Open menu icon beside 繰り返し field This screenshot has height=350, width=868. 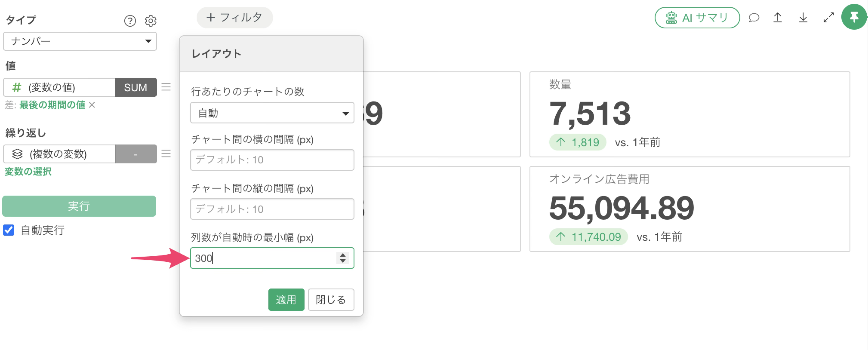166,154
